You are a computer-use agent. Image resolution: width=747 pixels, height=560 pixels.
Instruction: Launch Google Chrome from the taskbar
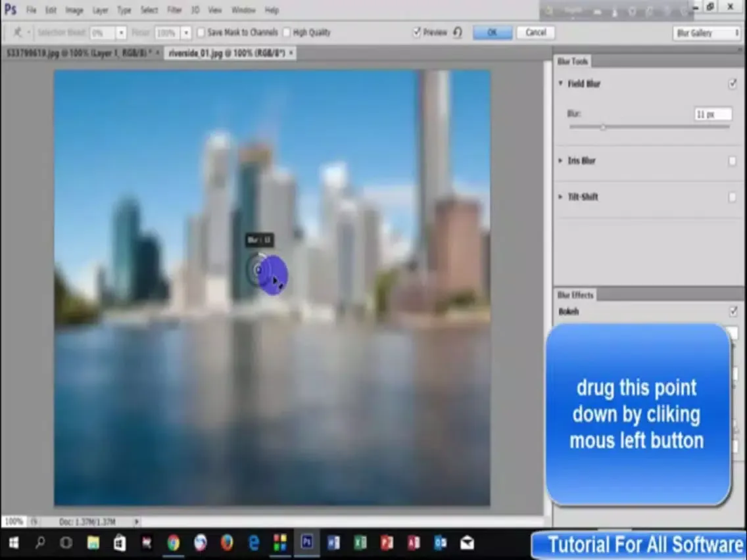173,543
